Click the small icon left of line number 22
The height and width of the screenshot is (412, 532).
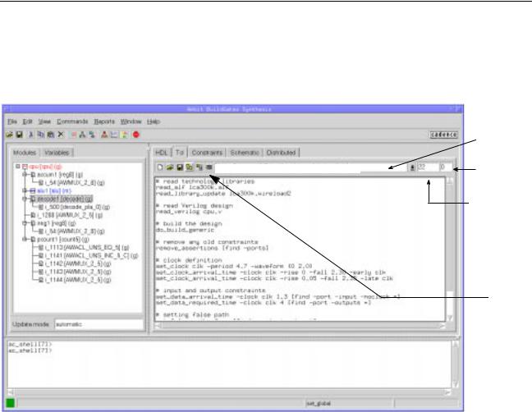[412, 167]
